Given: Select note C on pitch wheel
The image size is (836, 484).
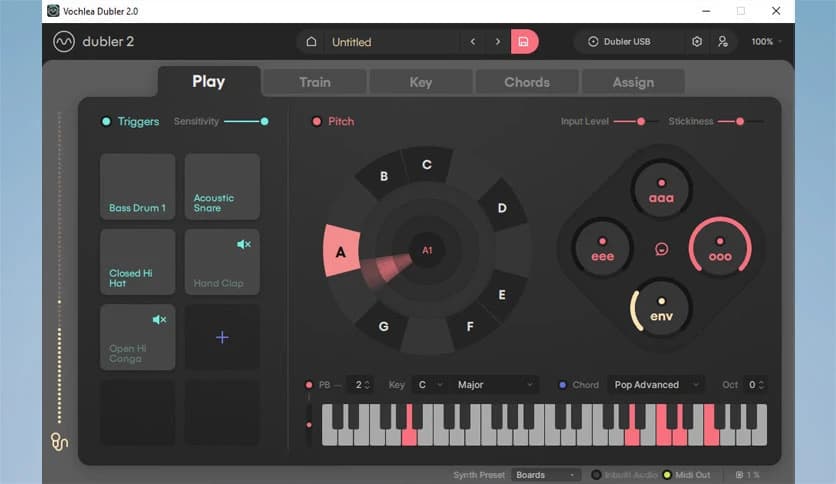Looking at the screenshot, I should pos(427,165).
